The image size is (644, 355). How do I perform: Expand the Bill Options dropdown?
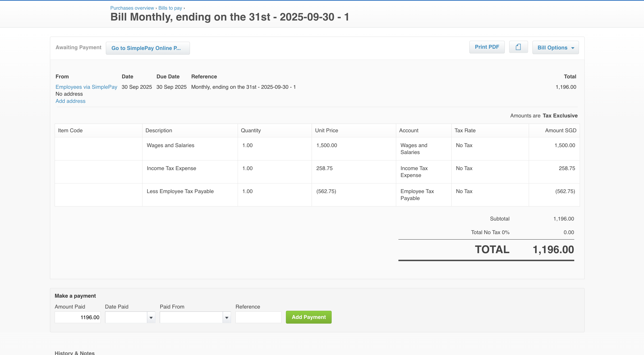(555, 47)
